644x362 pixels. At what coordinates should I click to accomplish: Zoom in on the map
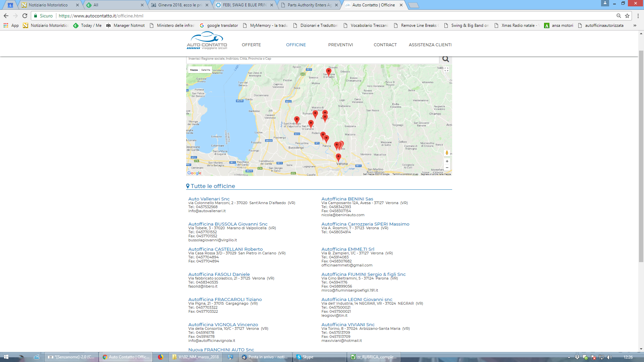pos(447,161)
